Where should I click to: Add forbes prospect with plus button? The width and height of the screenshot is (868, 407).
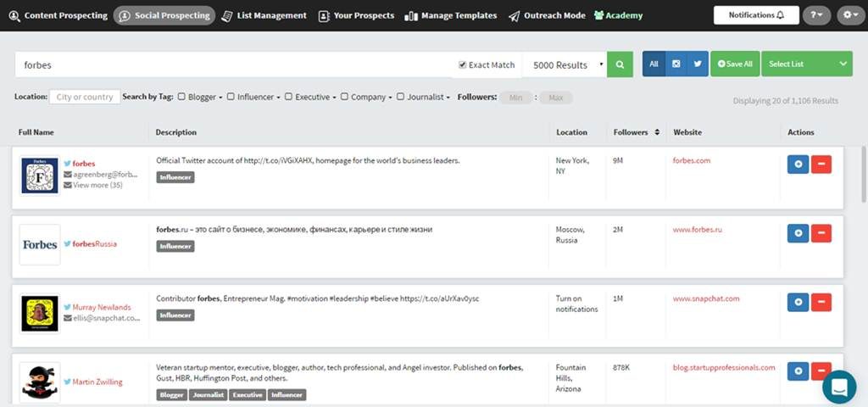coord(798,164)
